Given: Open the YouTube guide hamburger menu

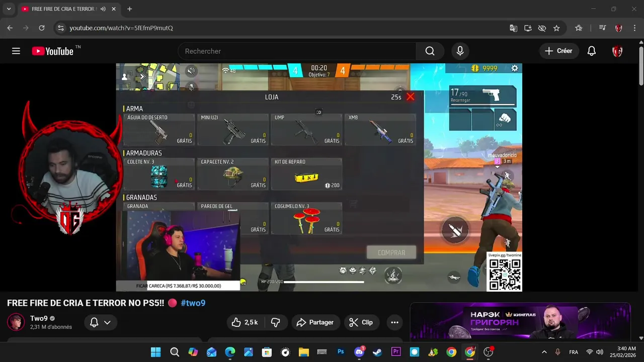Looking at the screenshot, I should pyautogui.click(x=16, y=51).
